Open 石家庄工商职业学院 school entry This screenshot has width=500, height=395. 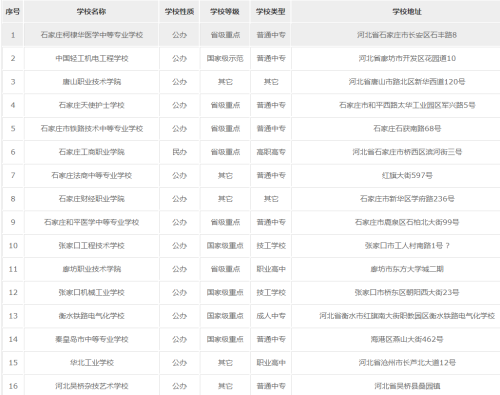[92, 152]
